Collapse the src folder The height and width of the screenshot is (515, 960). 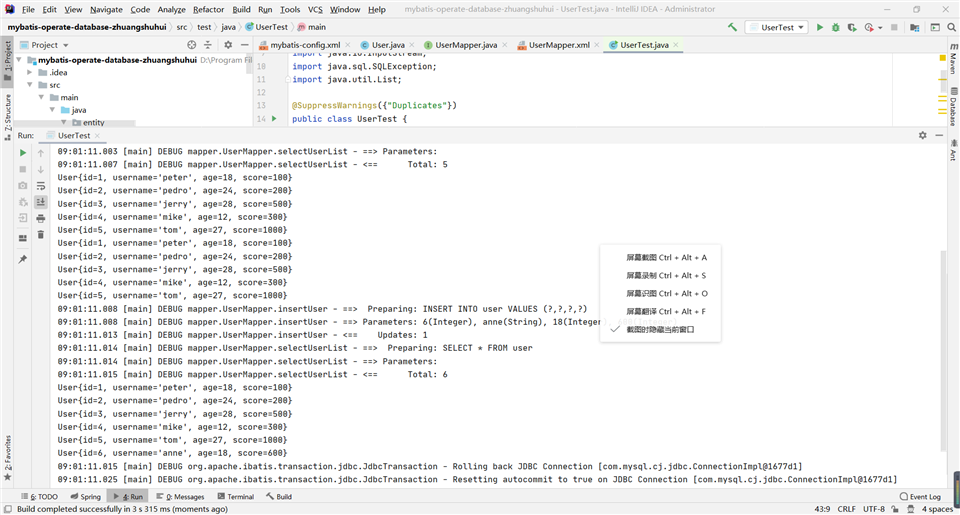pyautogui.click(x=29, y=85)
